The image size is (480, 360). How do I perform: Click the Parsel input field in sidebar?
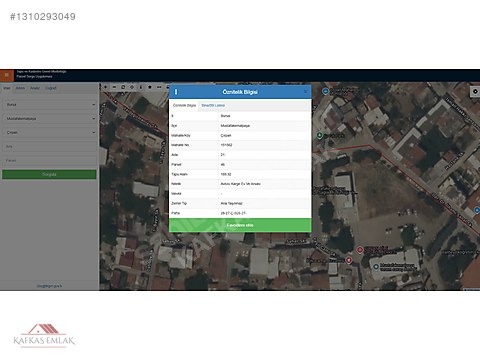point(50,161)
